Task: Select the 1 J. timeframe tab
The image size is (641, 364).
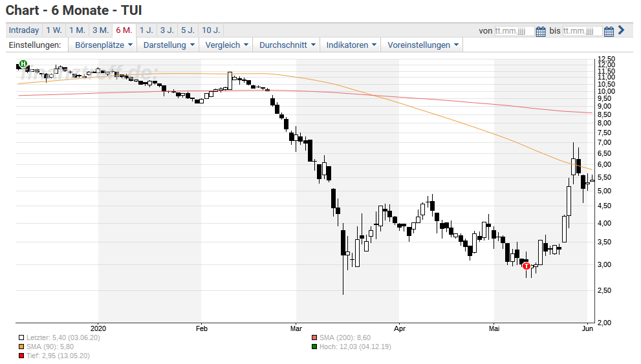Action: click(146, 30)
